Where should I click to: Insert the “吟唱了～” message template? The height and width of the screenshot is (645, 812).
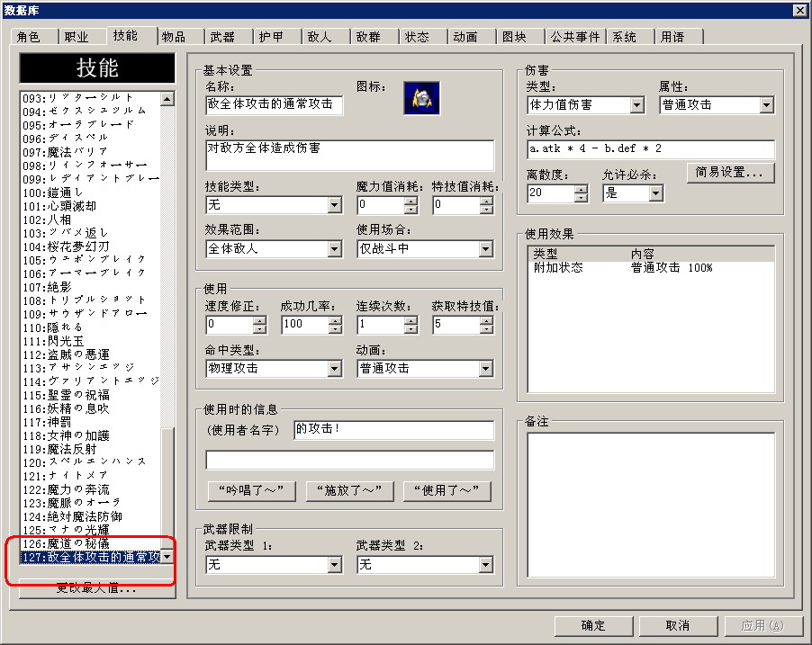tap(252, 491)
